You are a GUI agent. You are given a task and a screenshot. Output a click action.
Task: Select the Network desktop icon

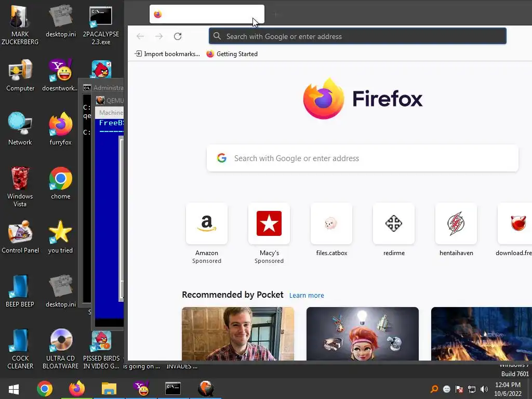[x=20, y=129]
